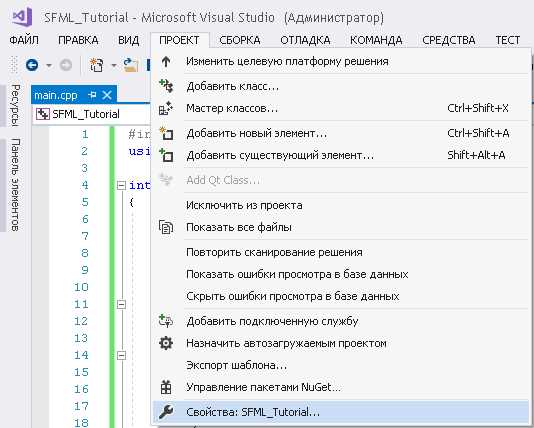
Task: Close the ПРОЕКТ menu header
Action: coord(179,40)
